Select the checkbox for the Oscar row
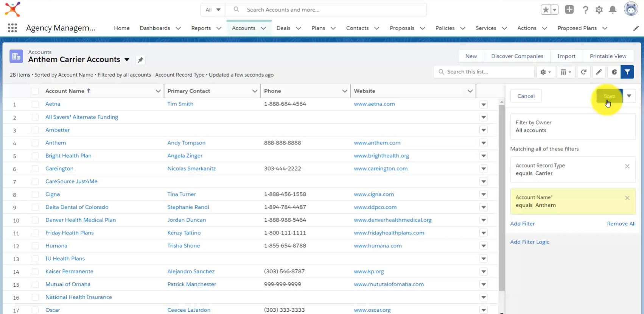The height and width of the screenshot is (314, 644). pos(35,310)
